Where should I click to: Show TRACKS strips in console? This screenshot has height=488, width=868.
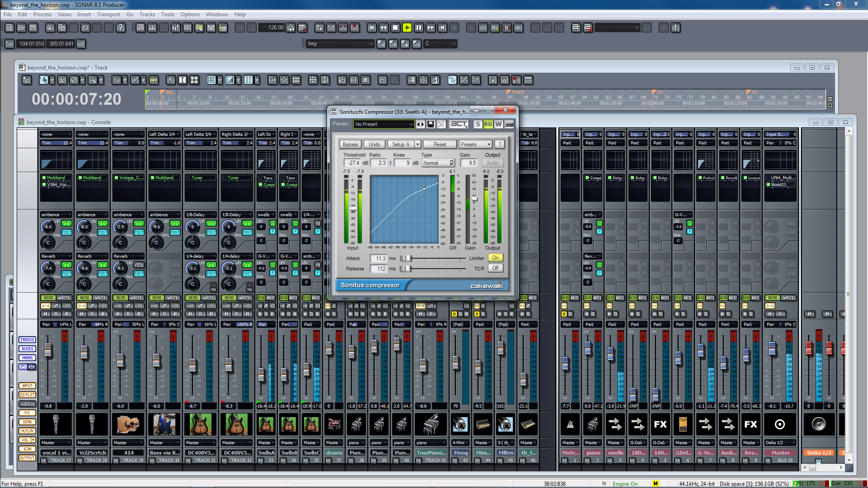pos(27,340)
